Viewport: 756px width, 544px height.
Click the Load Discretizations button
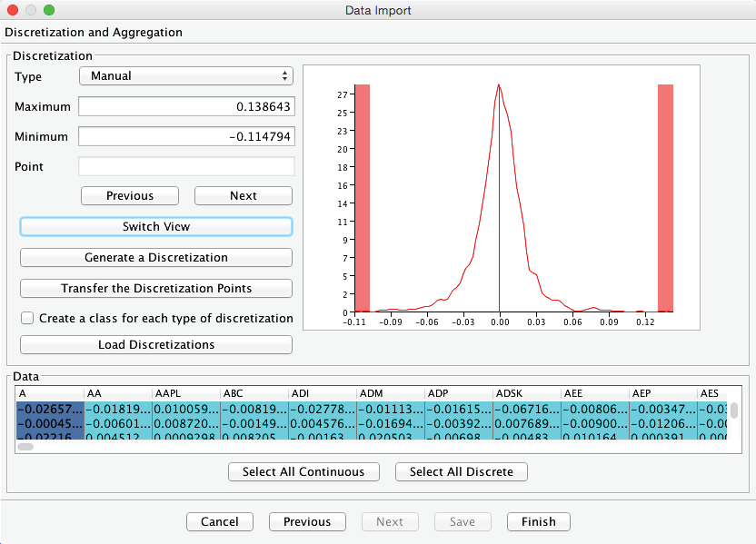pyautogui.click(x=156, y=344)
